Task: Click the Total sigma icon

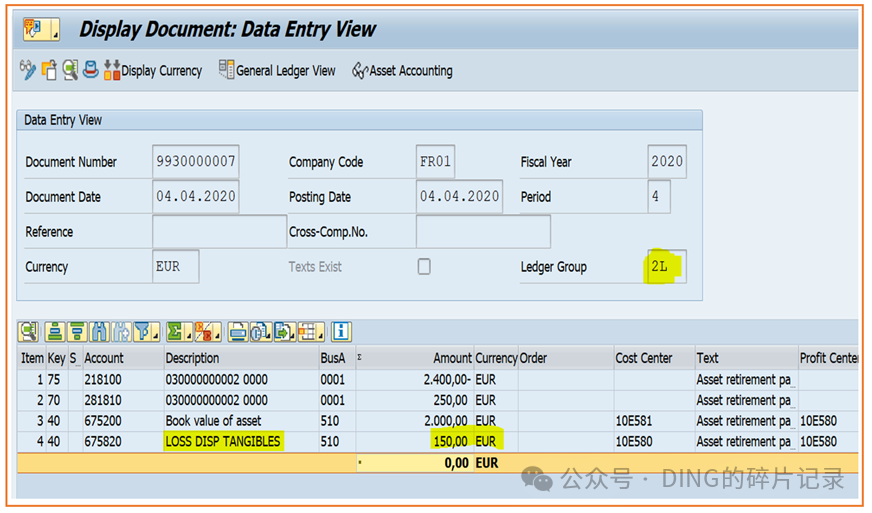Action: coord(175,332)
